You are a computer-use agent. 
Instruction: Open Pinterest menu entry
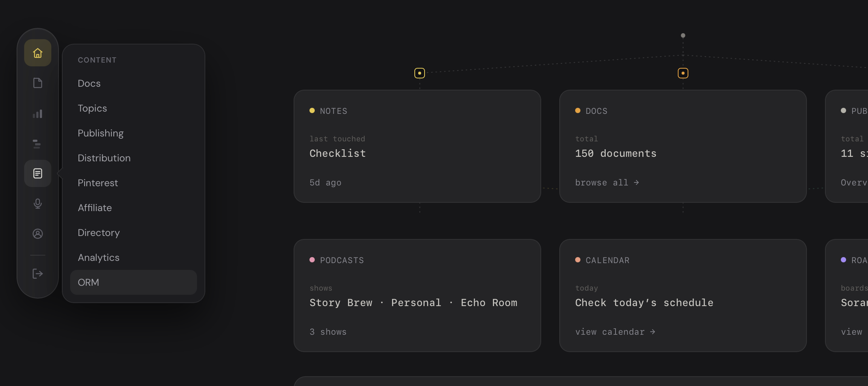tap(134, 183)
